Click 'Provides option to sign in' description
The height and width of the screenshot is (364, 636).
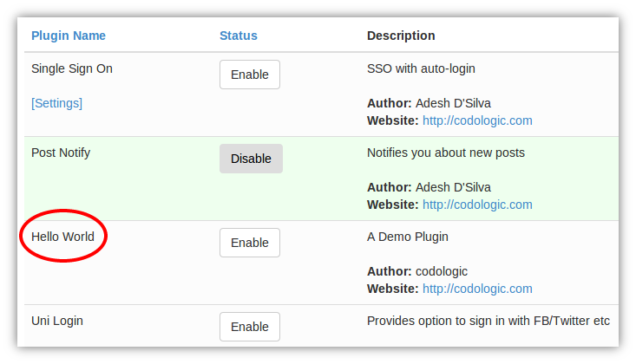[488, 321]
